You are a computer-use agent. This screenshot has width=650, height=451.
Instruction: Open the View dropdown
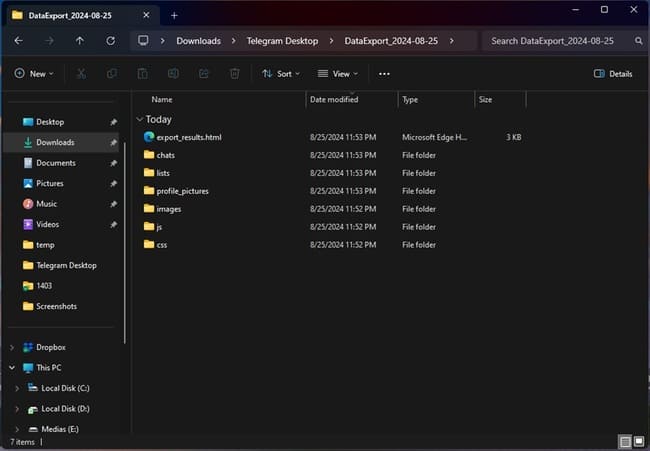pyautogui.click(x=338, y=74)
